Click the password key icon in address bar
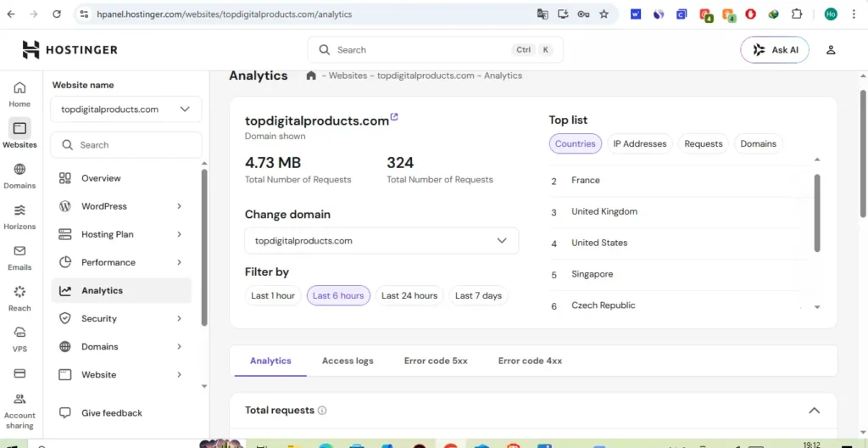This screenshot has width=868, height=448. click(x=583, y=14)
